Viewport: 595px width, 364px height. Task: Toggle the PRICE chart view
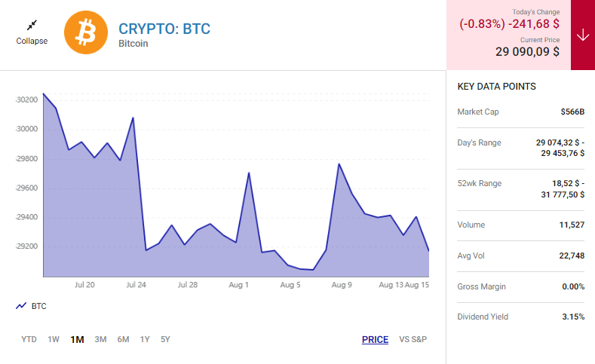pos(375,339)
